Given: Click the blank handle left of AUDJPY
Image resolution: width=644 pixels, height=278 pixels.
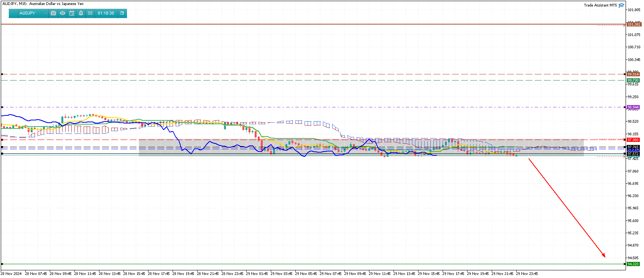Looking at the screenshot, I should point(13,13).
